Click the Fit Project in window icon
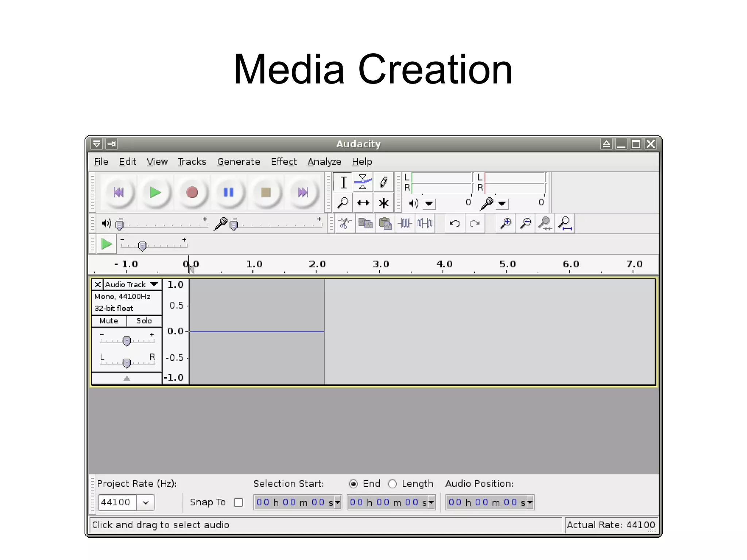 click(565, 223)
